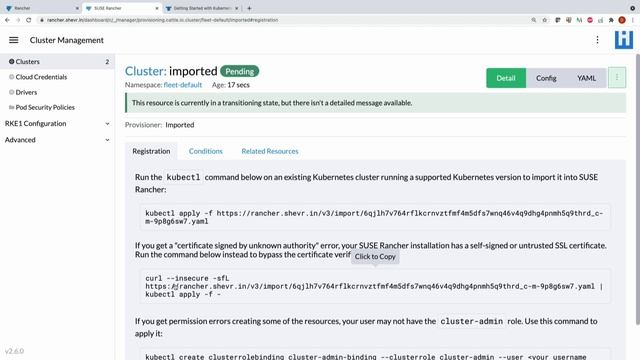The width and height of the screenshot is (640, 360).
Task: Click the page vertical scrollbar
Action: 638,188
